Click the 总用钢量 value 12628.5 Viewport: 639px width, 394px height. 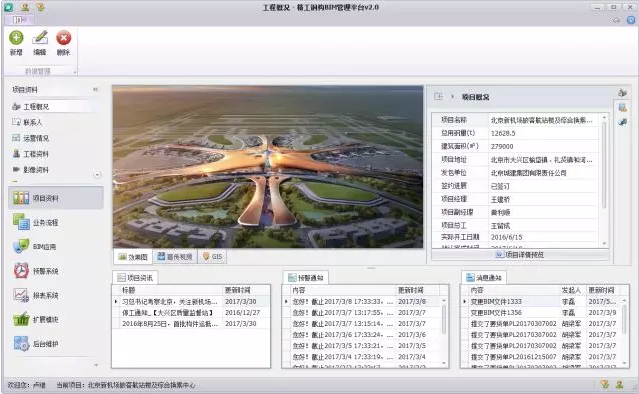click(x=543, y=133)
